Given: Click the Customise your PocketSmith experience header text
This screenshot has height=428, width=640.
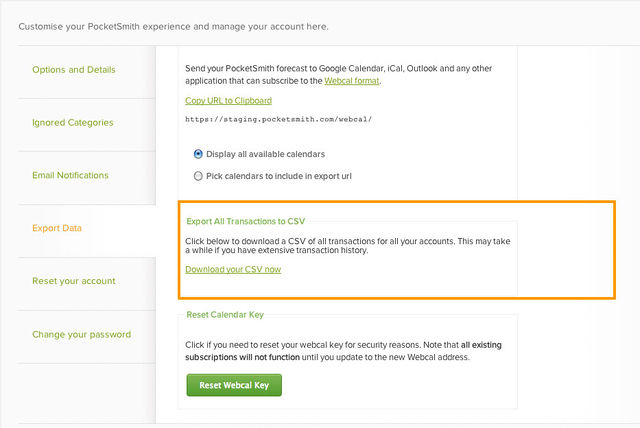Looking at the screenshot, I should (x=173, y=26).
